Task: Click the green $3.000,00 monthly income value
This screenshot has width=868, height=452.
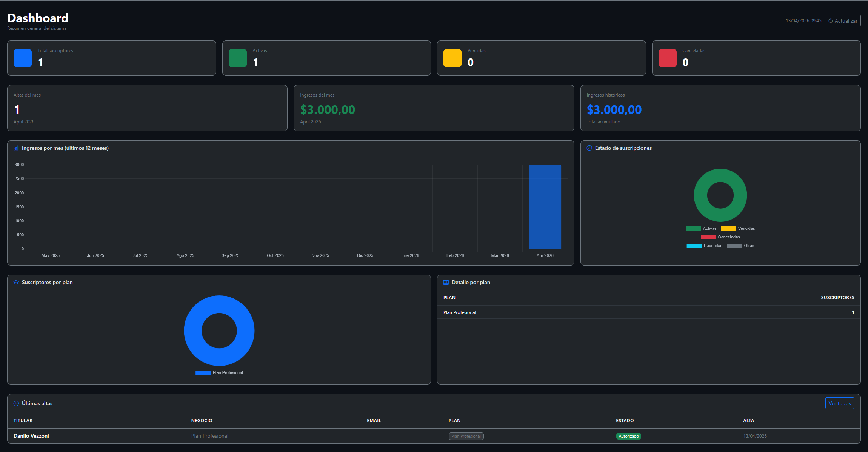Action: [328, 110]
